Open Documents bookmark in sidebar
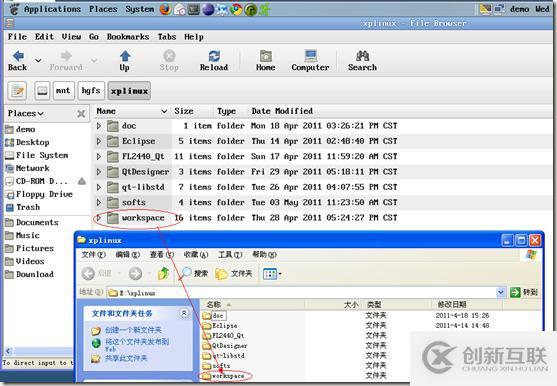The image size is (557, 386). (32, 222)
